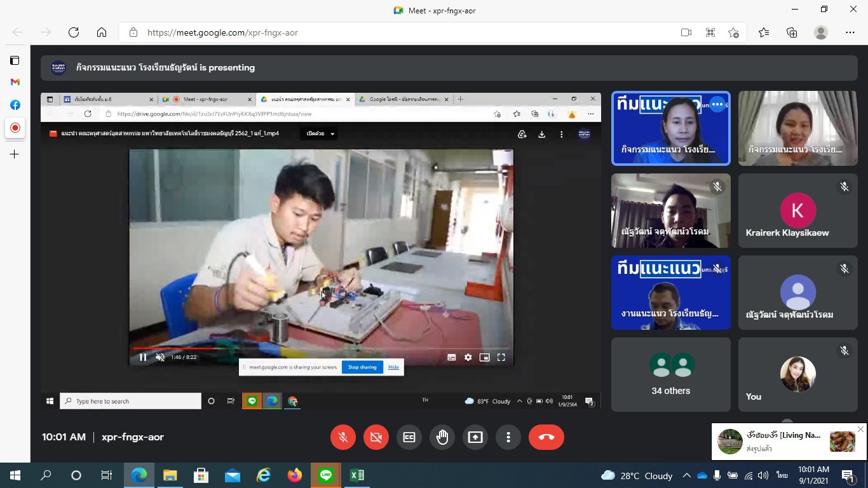
Task: Open LINE from the Windows taskbar
Action: tap(326, 475)
